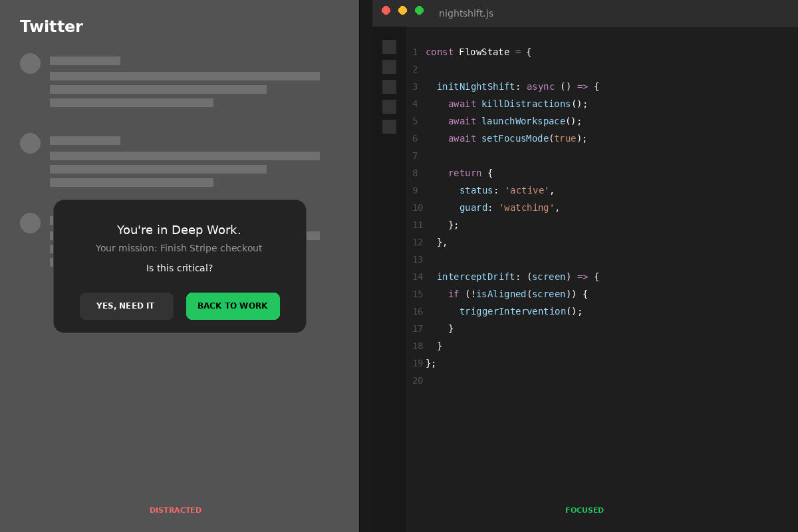Open the third editor sidebar icon
Screen dimensions: 798x532
tap(389, 86)
